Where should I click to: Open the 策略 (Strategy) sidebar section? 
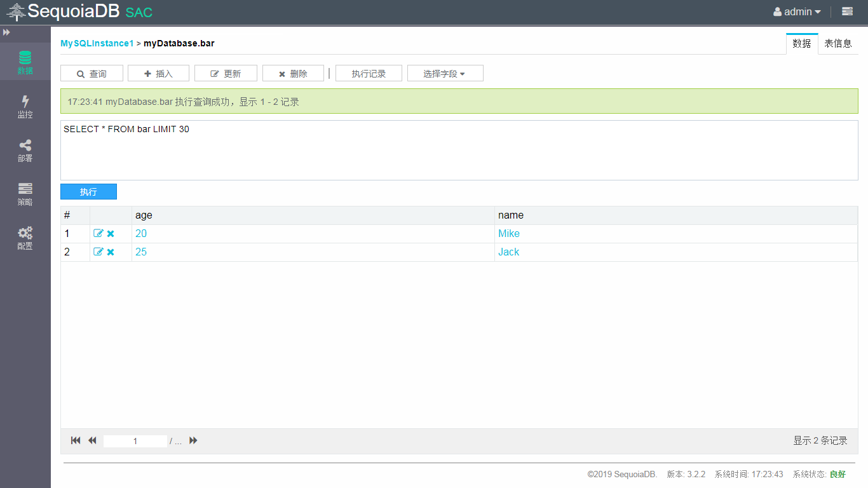(x=25, y=194)
